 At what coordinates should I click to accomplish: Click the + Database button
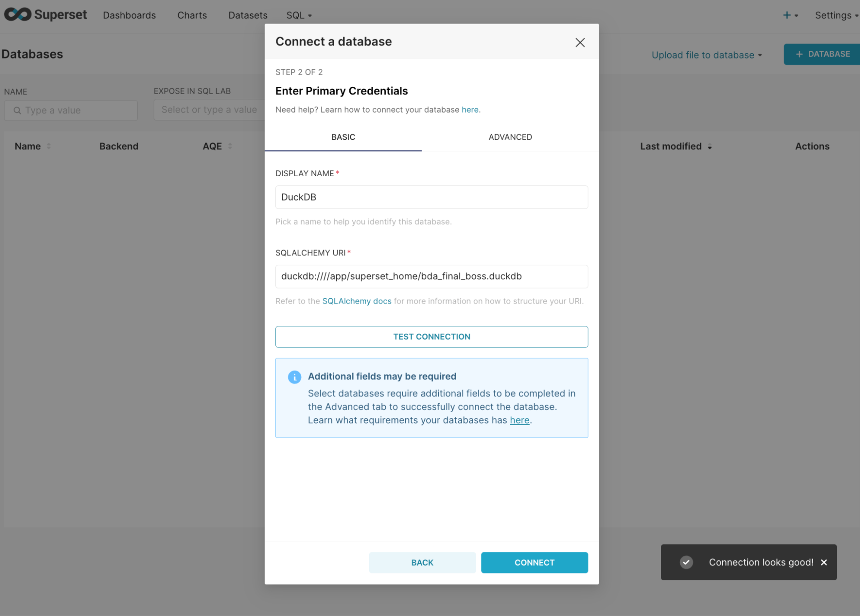coord(822,54)
